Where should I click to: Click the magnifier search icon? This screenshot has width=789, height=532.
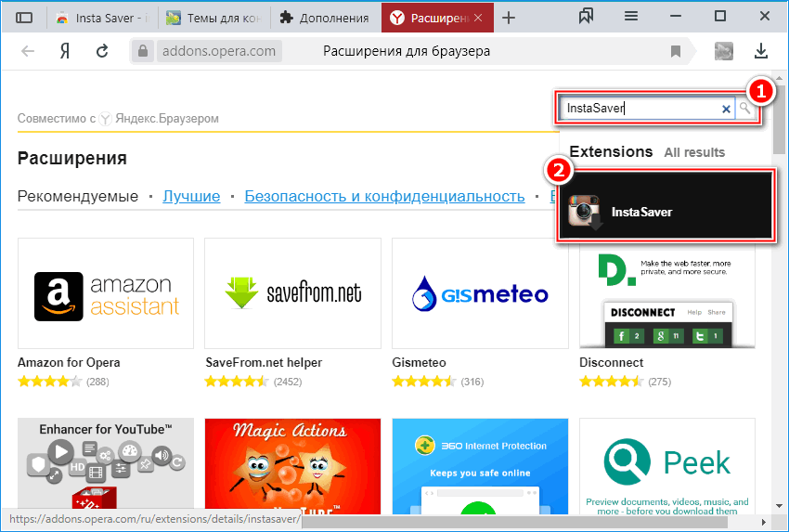tap(745, 109)
